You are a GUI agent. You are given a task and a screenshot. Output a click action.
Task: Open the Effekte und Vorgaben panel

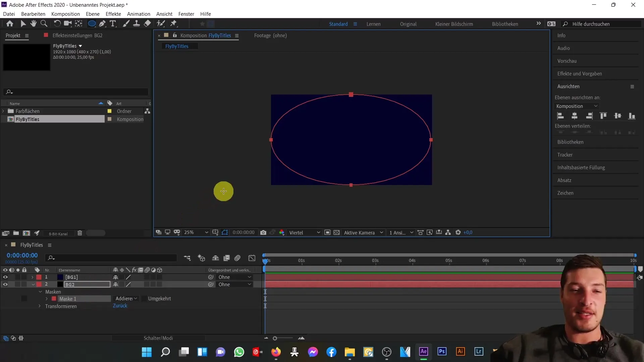click(x=580, y=74)
